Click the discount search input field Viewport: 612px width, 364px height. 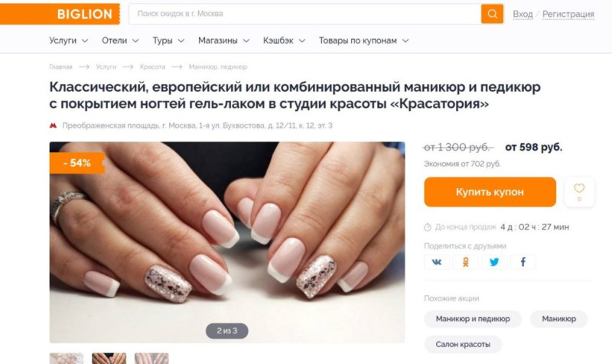pos(305,14)
